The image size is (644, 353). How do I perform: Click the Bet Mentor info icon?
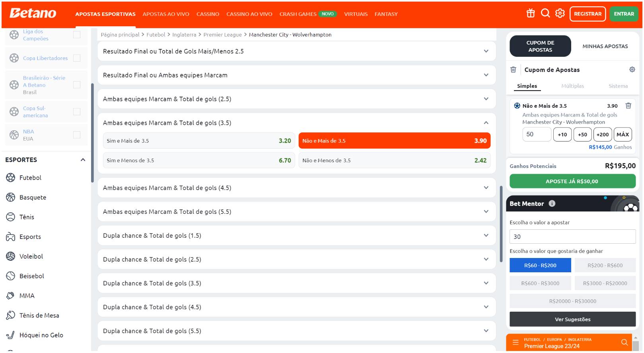(552, 204)
